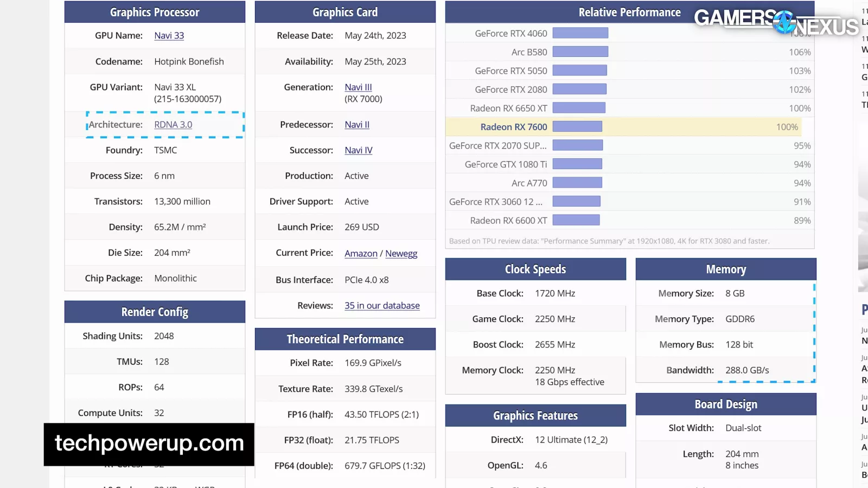Select 'GeForce RTX 2070 SUP...' in Relative Performance
The width and height of the screenshot is (868, 488).
pyautogui.click(x=498, y=146)
